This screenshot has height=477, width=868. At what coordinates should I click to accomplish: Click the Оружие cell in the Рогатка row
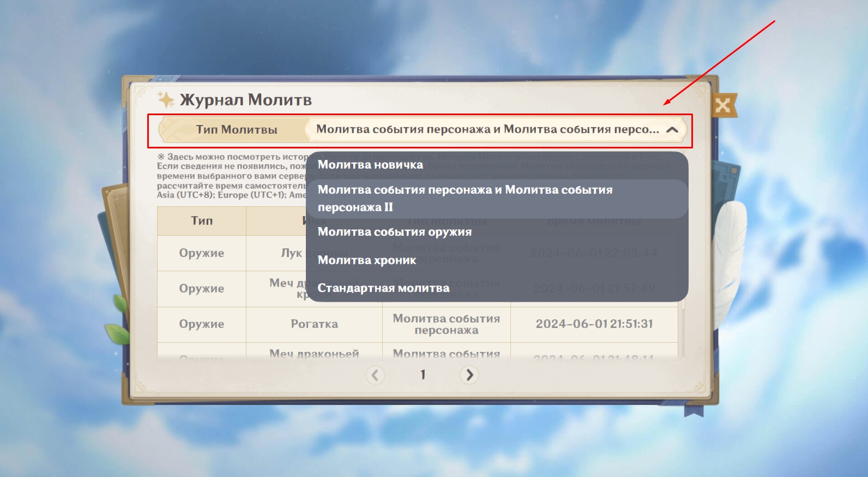coord(202,324)
